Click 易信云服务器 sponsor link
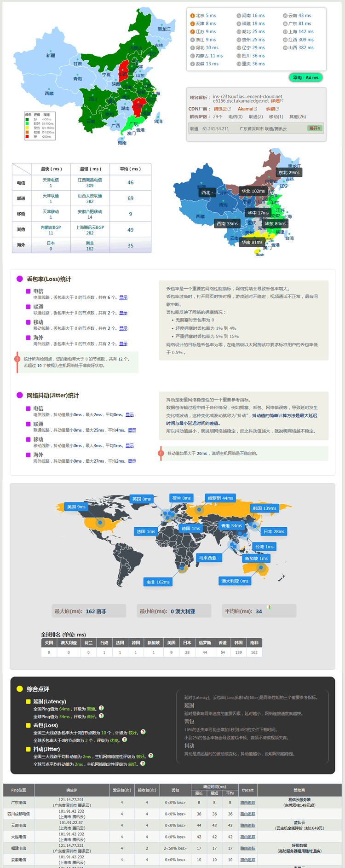This screenshot has height=868, width=345. pyautogui.click(x=299, y=800)
